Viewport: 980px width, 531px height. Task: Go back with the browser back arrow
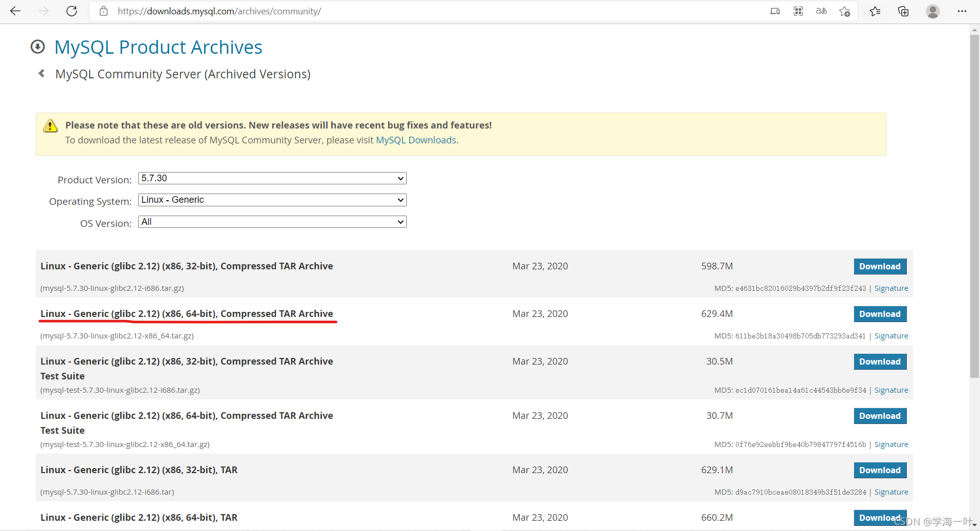[x=15, y=11]
